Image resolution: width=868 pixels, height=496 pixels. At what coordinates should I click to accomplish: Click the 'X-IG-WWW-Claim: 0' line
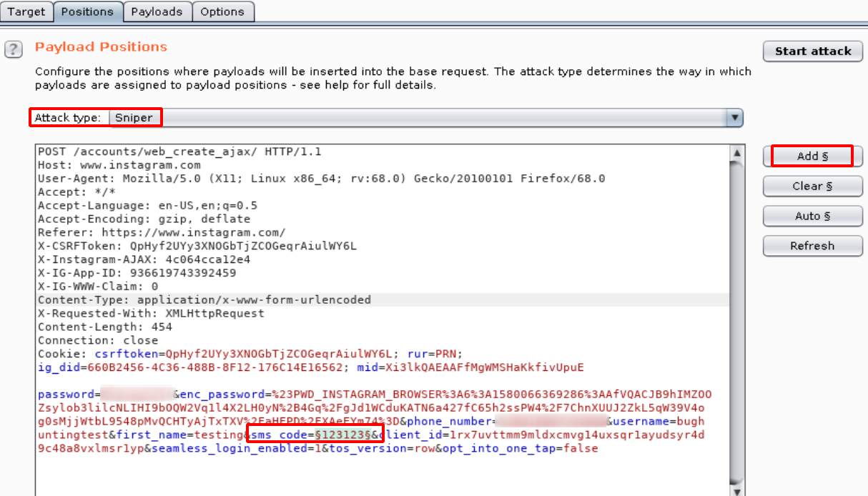[x=98, y=287]
